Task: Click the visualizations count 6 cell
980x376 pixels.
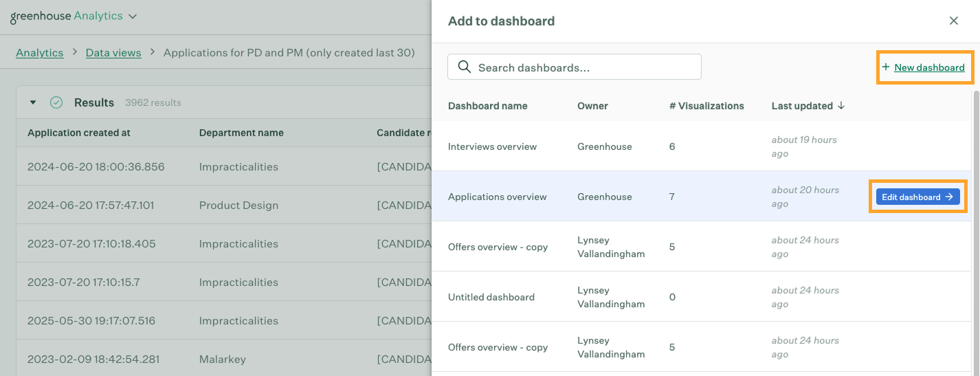Action: [672, 146]
